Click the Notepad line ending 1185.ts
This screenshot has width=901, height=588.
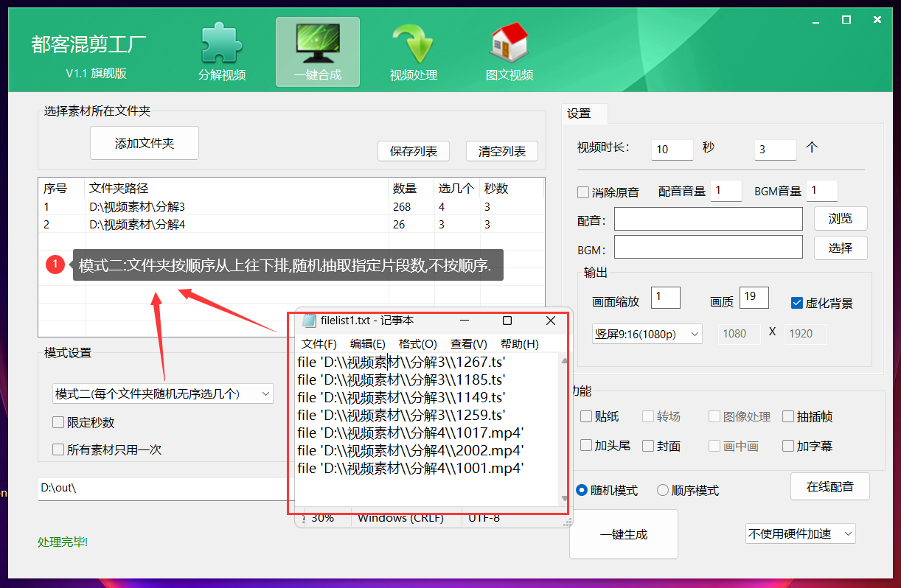point(401,379)
